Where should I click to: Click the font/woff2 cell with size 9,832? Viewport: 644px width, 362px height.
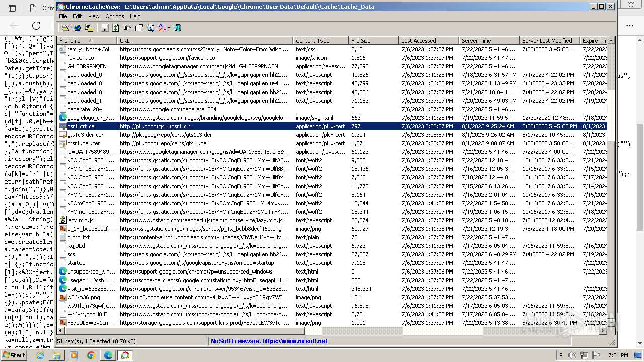pyautogui.click(x=309, y=160)
